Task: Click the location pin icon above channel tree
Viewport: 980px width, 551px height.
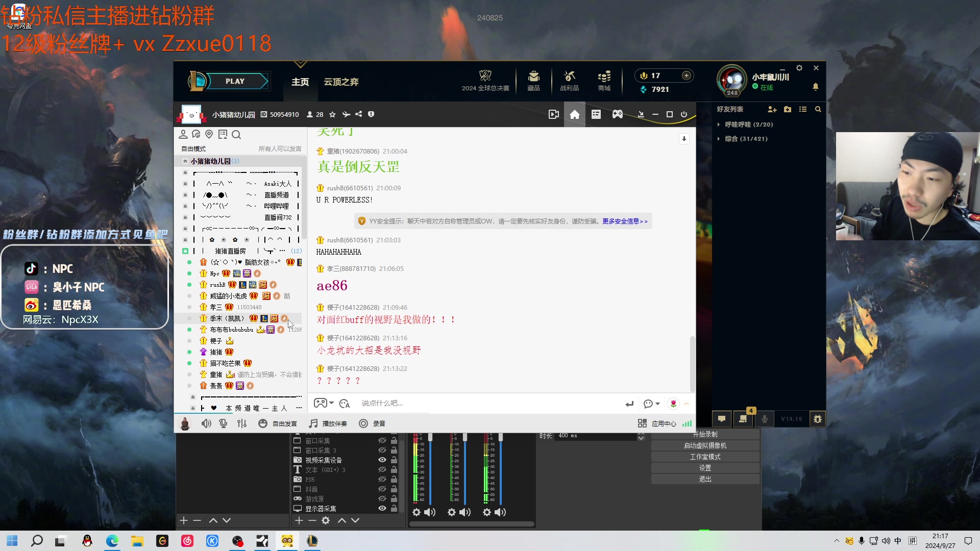Action: [x=209, y=134]
